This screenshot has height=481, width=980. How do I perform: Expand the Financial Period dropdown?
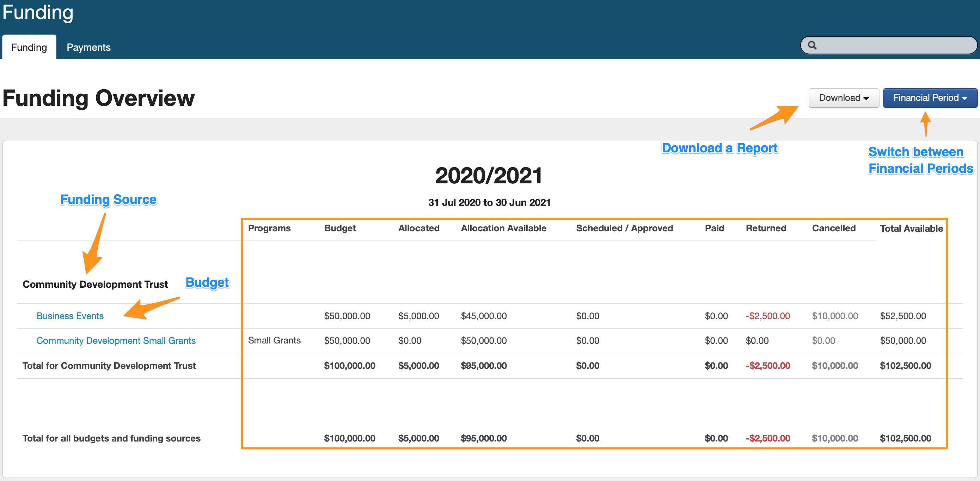pyautogui.click(x=929, y=98)
